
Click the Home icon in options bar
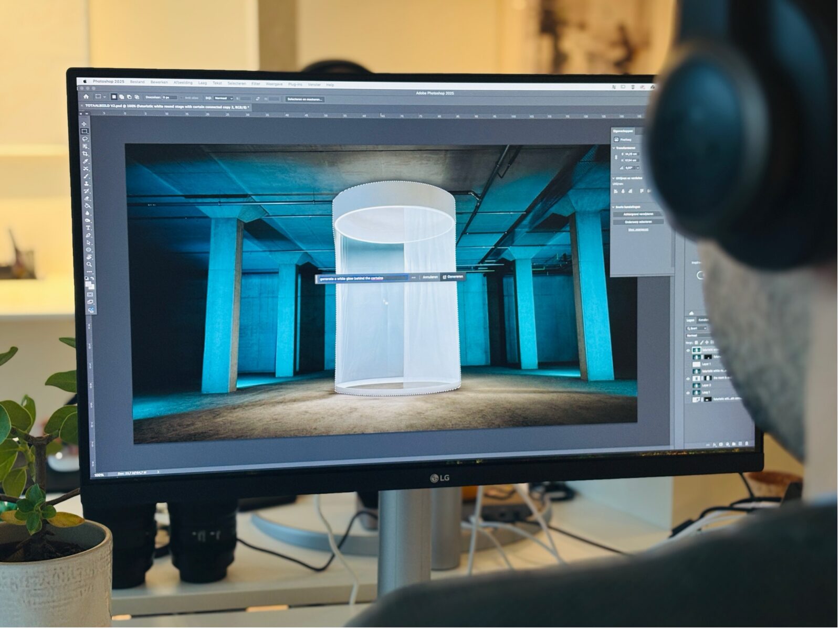click(x=86, y=97)
